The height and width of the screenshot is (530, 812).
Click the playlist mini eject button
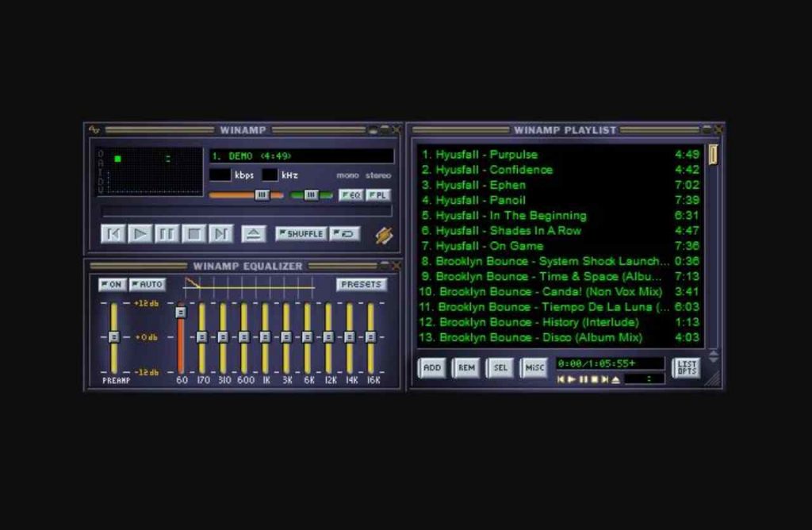615,380
